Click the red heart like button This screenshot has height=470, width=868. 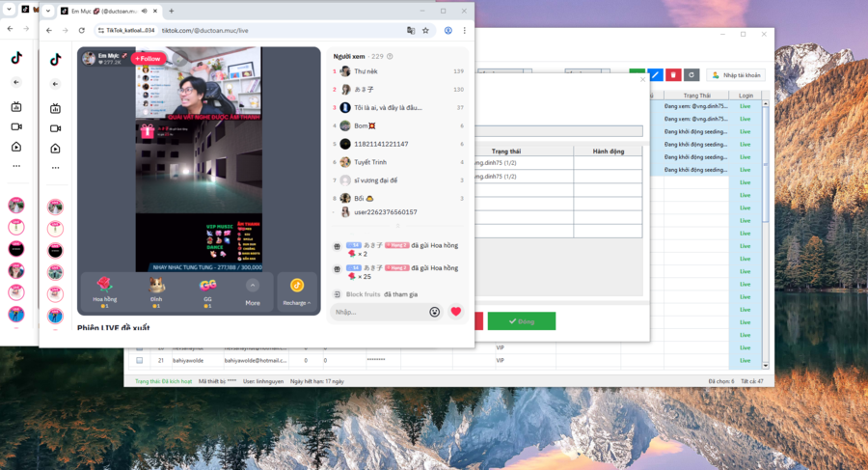455,312
